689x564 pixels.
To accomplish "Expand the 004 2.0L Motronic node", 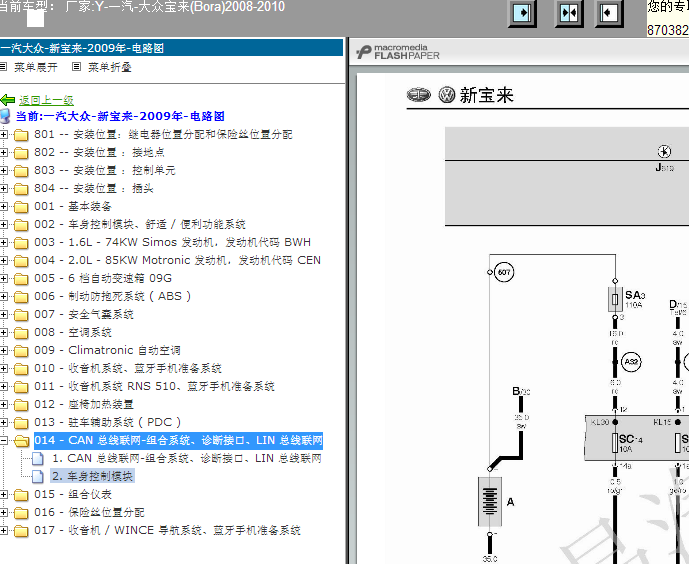I will pos(4,260).
